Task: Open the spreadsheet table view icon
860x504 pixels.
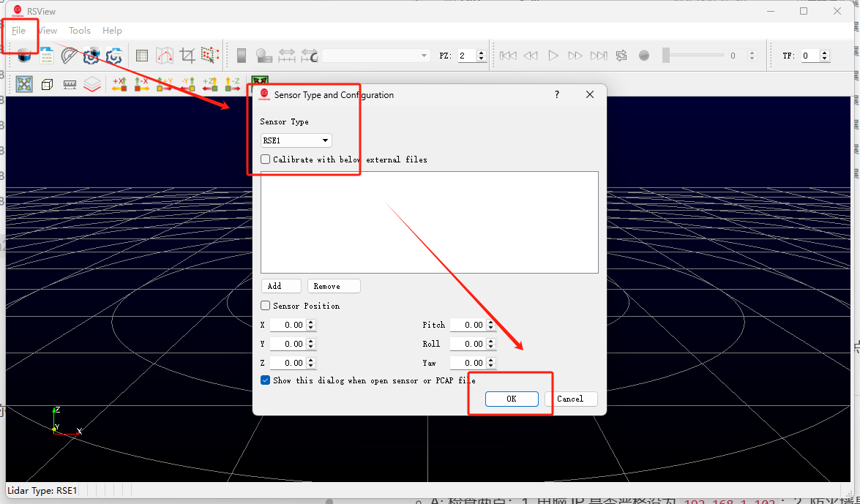Action: point(141,56)
